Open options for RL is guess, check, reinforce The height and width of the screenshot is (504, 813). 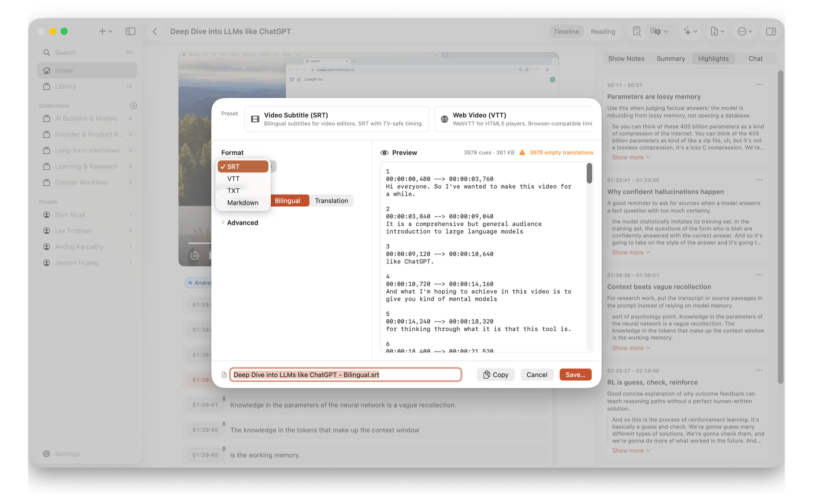(x=759, y=370)
